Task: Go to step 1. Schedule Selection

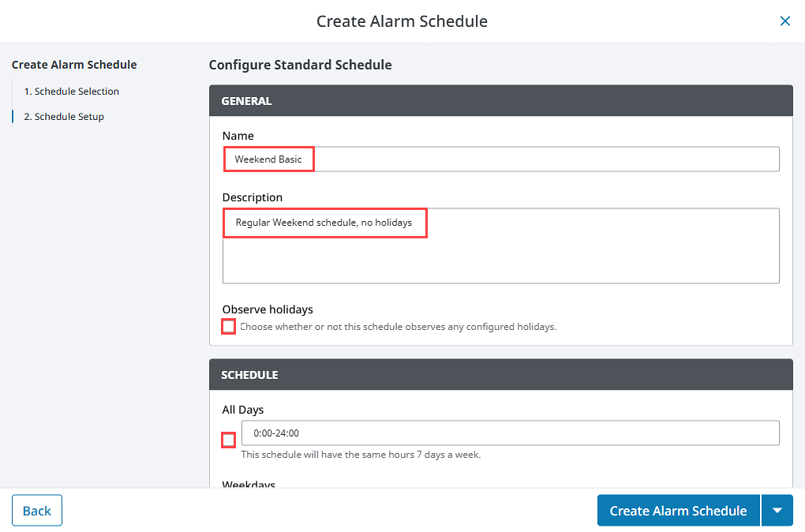Action: pos(71,92)
